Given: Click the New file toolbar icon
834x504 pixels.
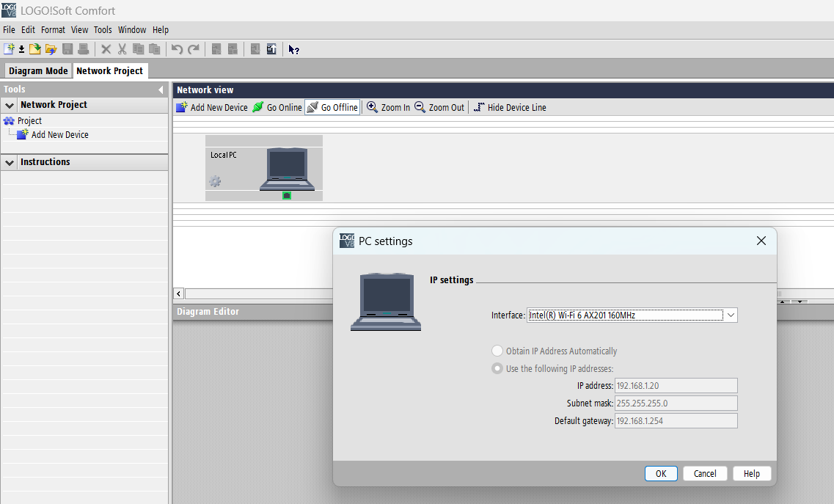Looking at the screenshot, I should click(9, 49).
